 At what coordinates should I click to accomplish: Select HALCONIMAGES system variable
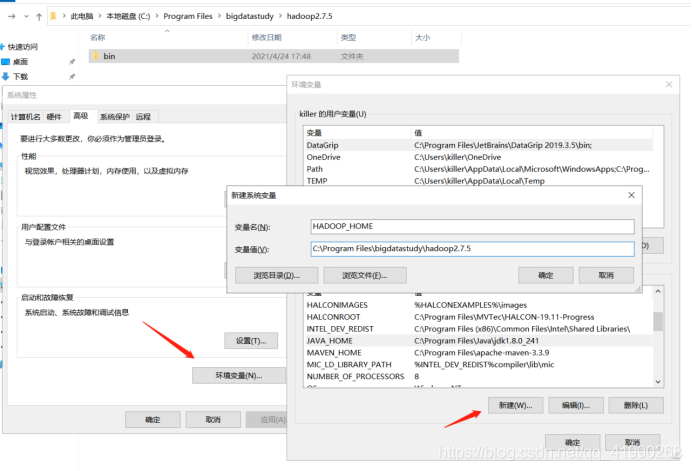[478, 305]
